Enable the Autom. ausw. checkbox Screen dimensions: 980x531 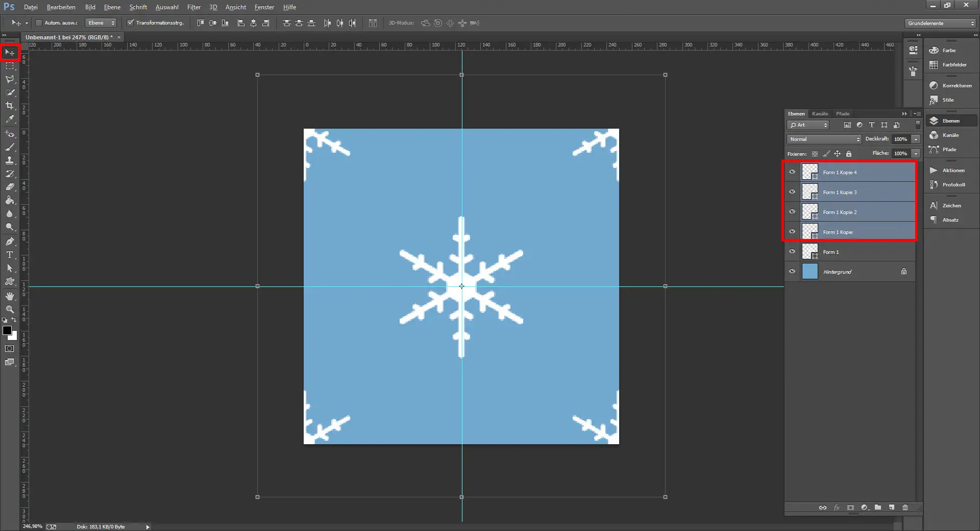click(39, 22)
